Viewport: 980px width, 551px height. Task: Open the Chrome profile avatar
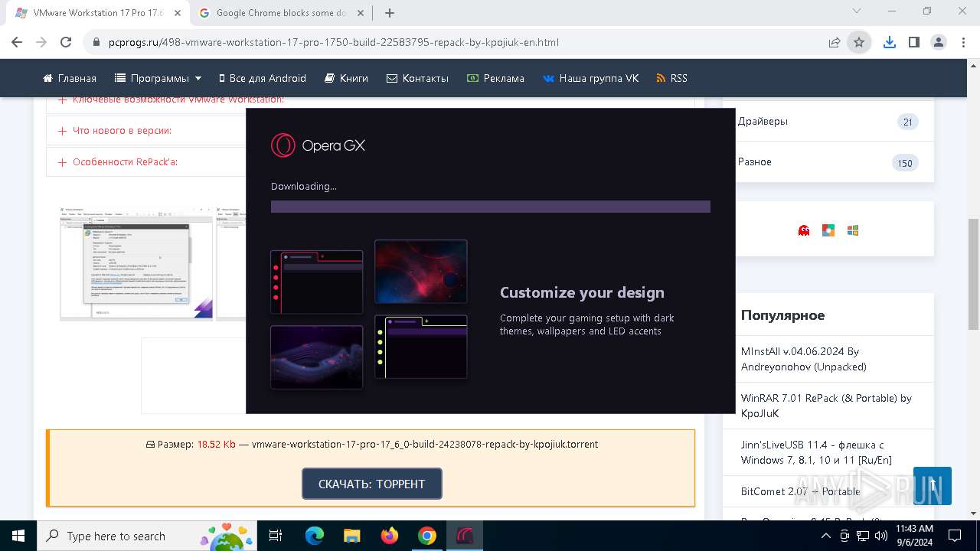click(x=939, y=42)
